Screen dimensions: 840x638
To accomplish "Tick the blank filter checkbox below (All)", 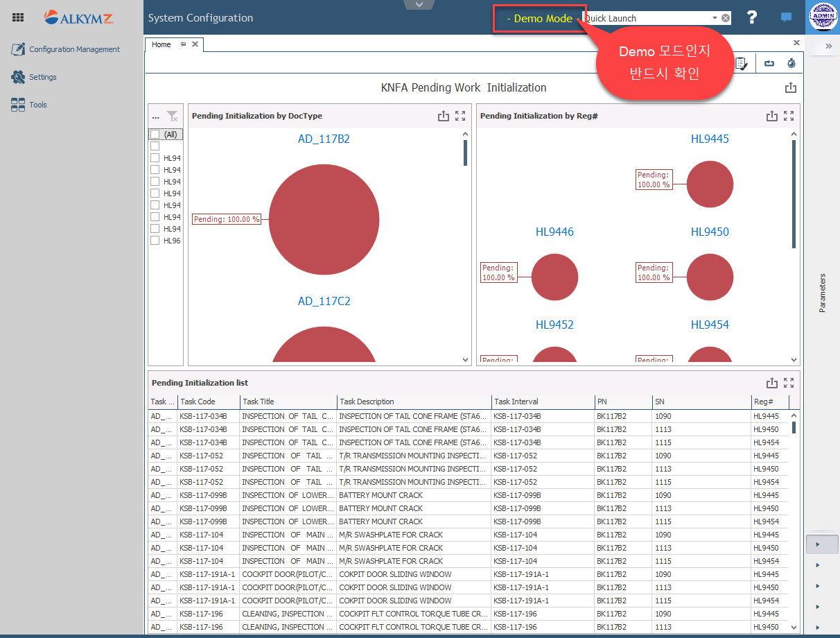I will [155, 146].
